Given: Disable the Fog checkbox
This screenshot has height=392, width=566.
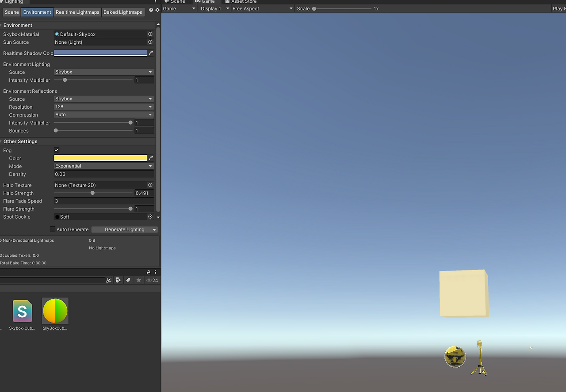Looking at the screenshot, I should point(56,150).
